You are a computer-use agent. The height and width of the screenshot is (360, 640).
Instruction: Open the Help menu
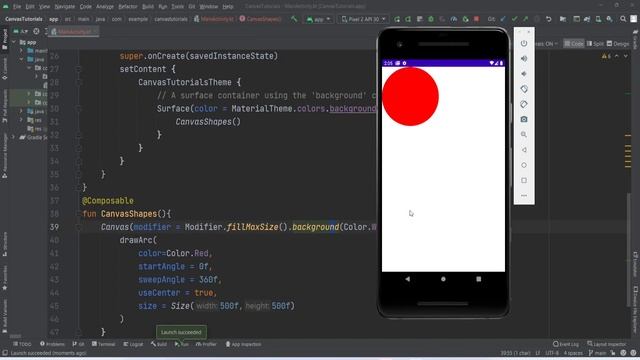[228, 7]
